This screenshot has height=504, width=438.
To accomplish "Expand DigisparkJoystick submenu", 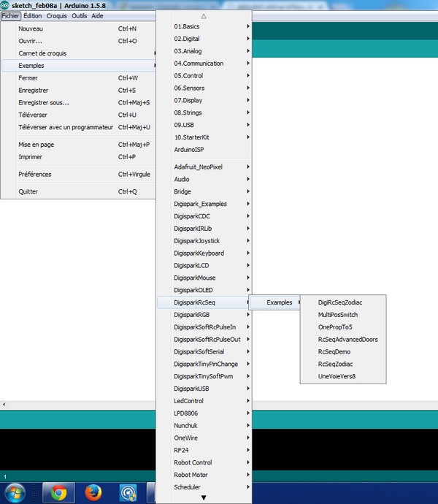I will (204, 241).
